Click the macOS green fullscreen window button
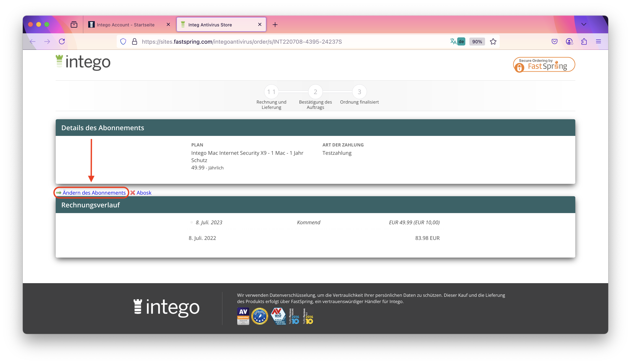Screen dimensions: 631x364 point(47,24)
